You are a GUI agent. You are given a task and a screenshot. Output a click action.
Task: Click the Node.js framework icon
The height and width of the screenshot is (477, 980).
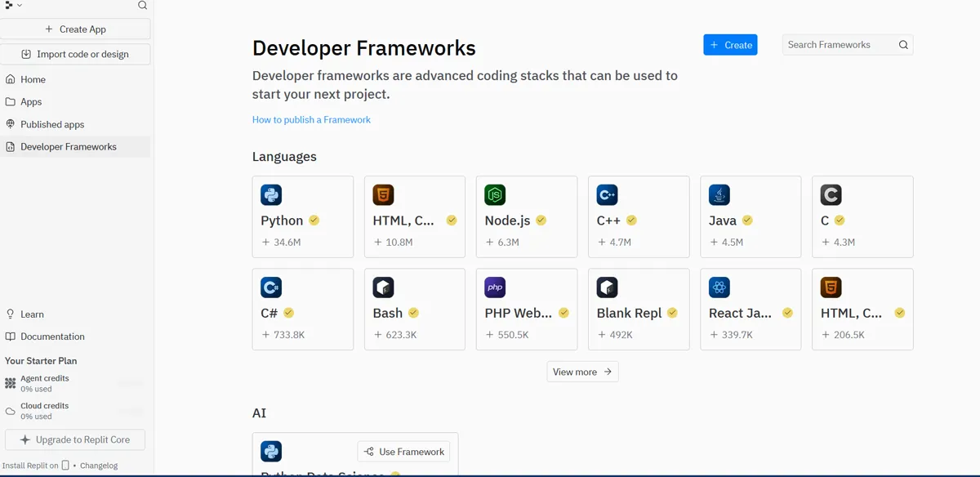494,194
